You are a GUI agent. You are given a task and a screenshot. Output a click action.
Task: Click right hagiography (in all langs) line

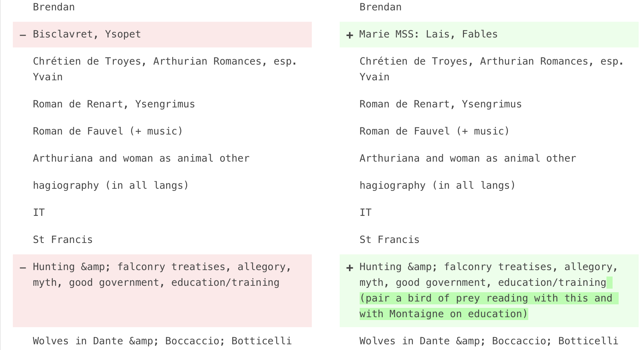coord(438,186)
